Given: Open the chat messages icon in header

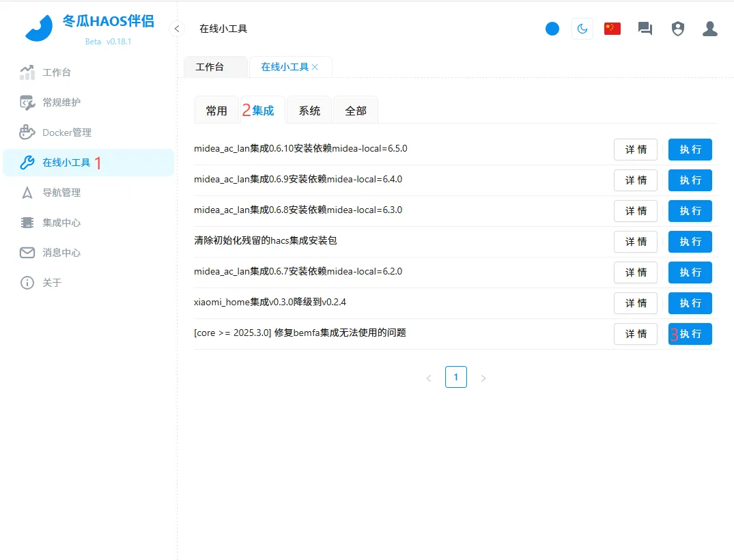Looking at the screenshot, I should pyautogui.click(x=645, y=29).
